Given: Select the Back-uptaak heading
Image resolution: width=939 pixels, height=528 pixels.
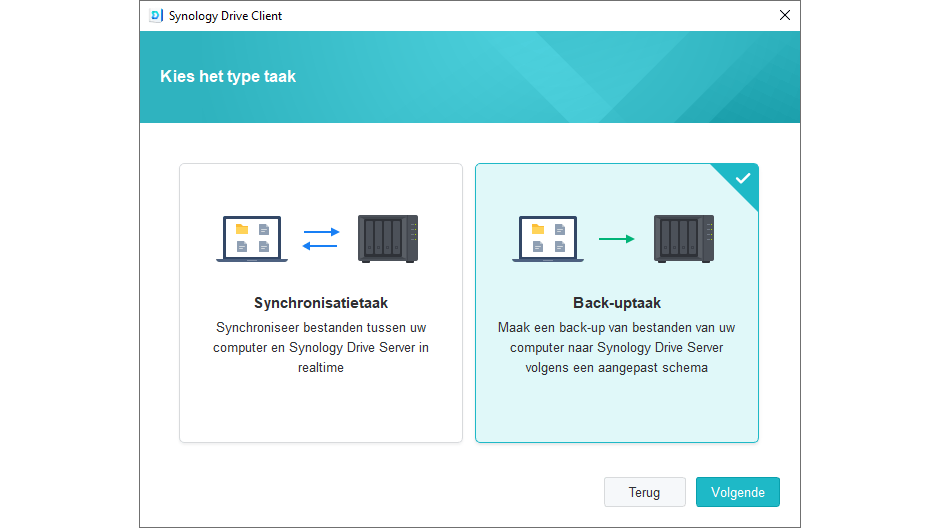Looking at the screenshot, I should click(x=617, y=303).
